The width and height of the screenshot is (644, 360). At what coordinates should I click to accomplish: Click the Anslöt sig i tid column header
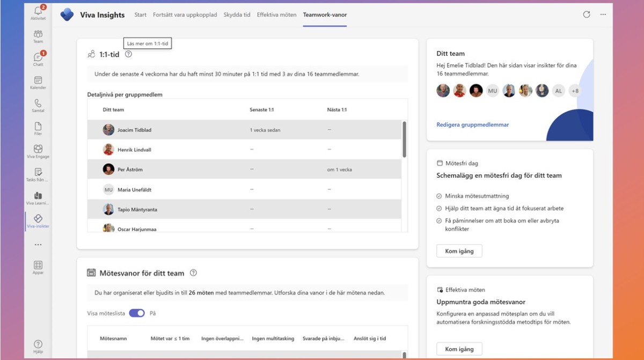pyautogui.click(x=370, y=339)
